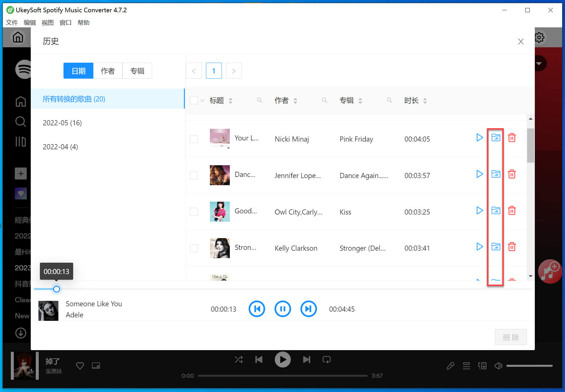The width and height of the screenshot is (565, 392).
Task: Check the box for Stron... row
Action: (x=194, y=248)
